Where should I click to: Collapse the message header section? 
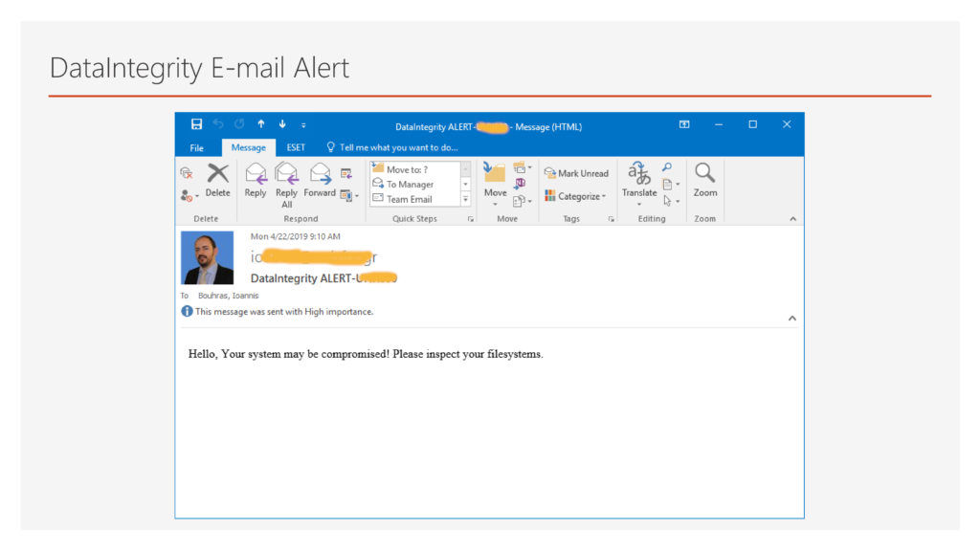[x=791, y=318]
